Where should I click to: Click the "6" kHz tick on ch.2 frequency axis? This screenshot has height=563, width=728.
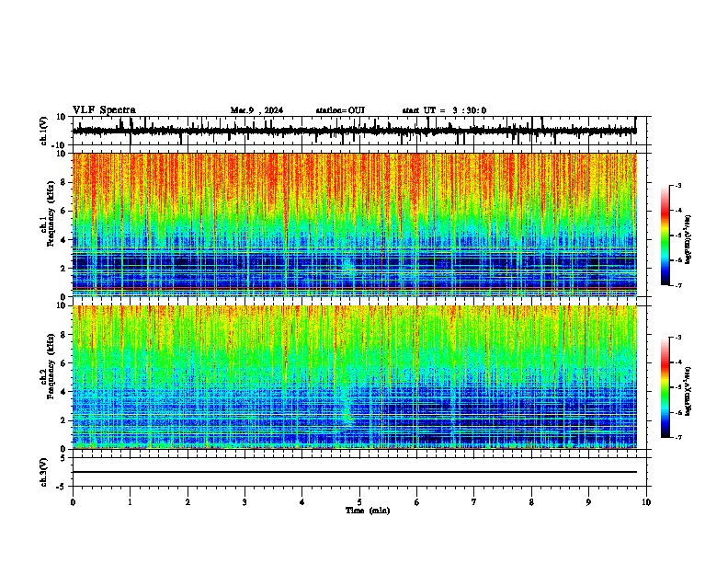(x=64, y=363)
